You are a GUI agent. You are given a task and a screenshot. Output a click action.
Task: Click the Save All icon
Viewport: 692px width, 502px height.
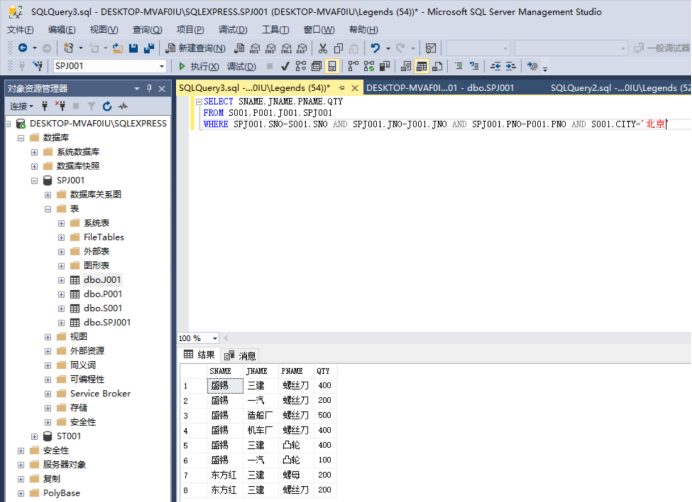tap(149, 48)
